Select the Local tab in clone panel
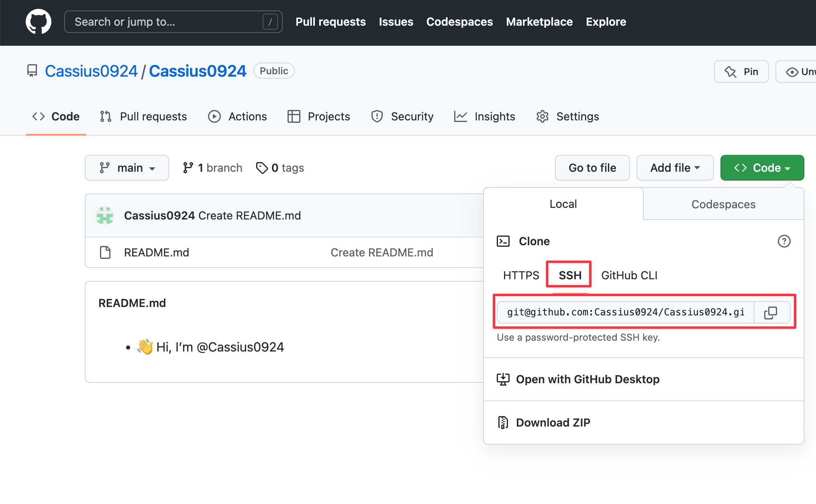The width and height of the screenshot is (816, 504). coord(563,204)
